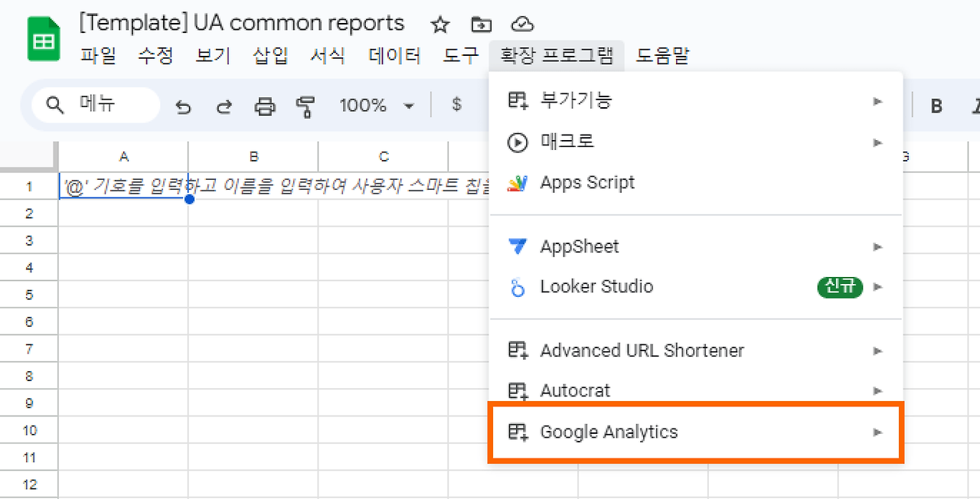This screenshot has height=499, width=980.
Task: Select column B header
Action: click(253, 157)
